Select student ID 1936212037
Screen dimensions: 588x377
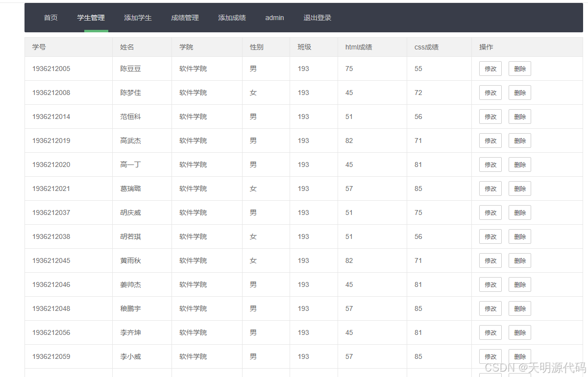click(51, 212)
